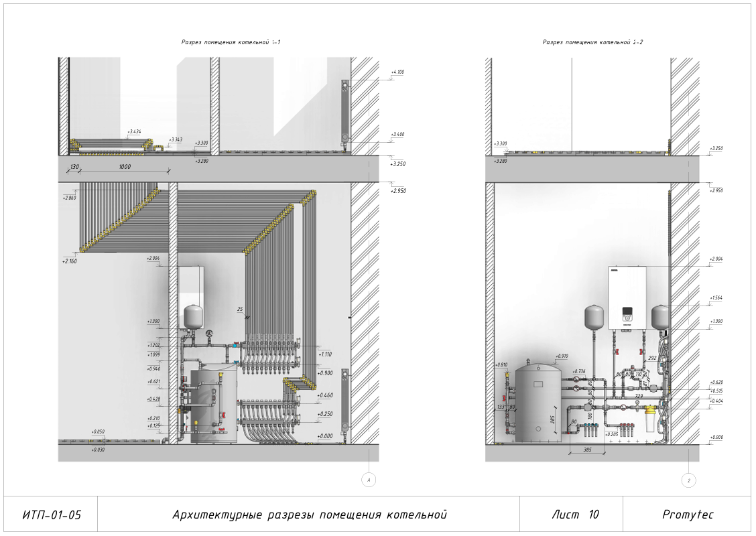
Task: Select the large buffer tank in section 2-2
Action: tap(538, 401)
